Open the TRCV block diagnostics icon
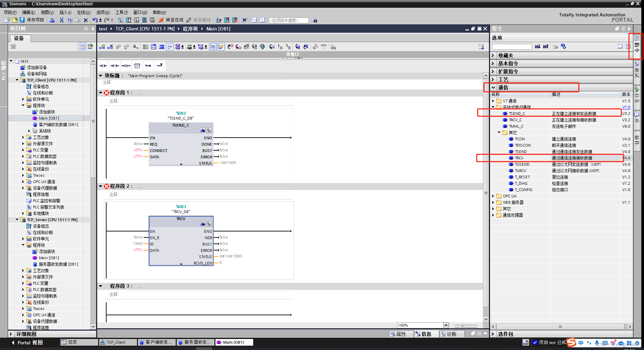This screenshot has height=350, width=644. point(209,224)
